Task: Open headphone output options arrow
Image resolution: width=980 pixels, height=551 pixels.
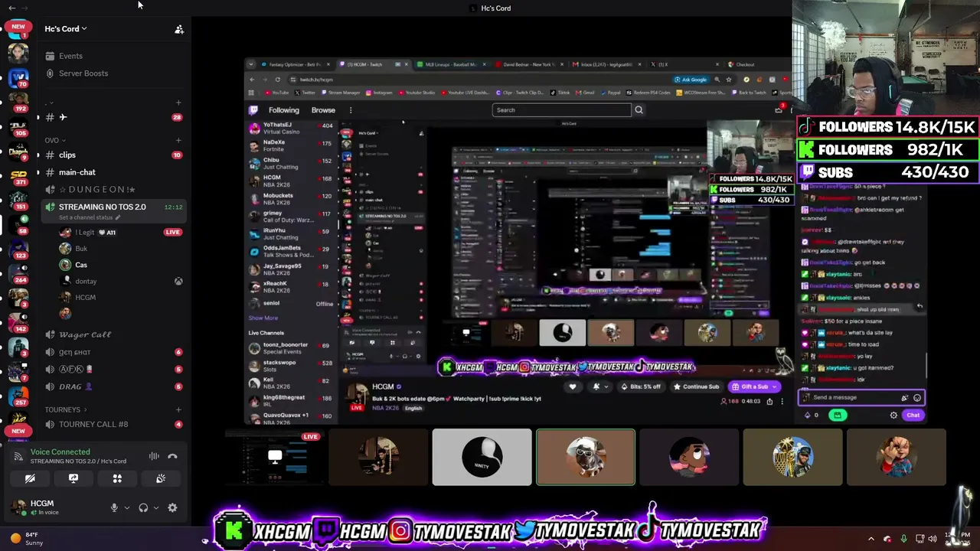Action: pyautogui.click(x=156, y=507)
